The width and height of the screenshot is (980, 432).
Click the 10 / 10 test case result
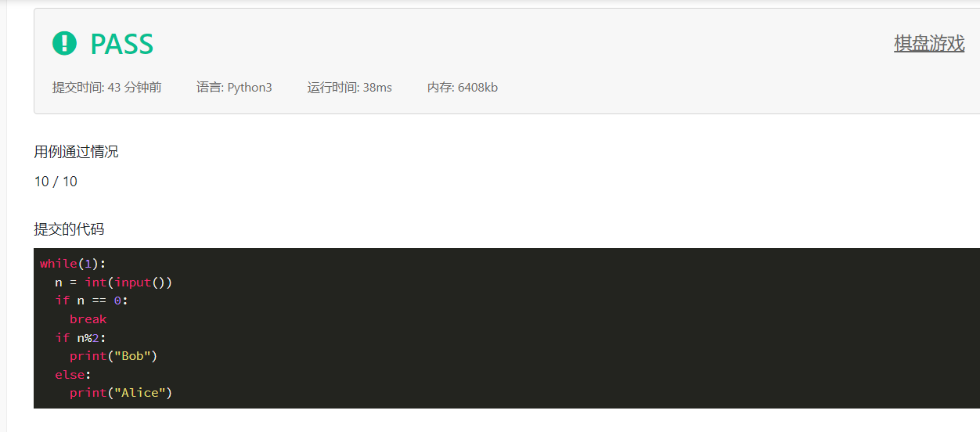pos(56,182)
